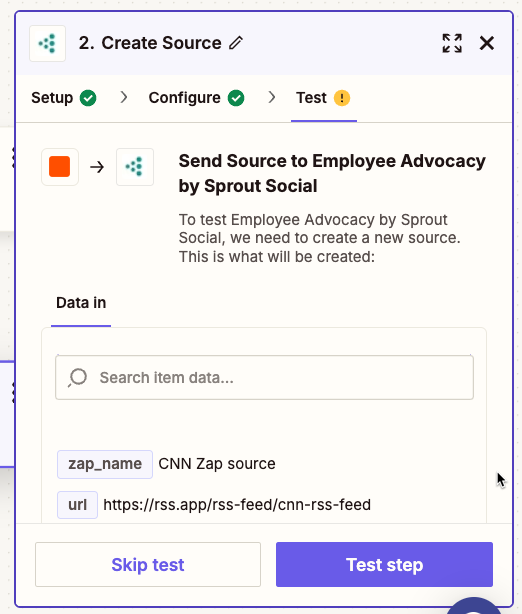Click the url field label

(x=78, y=505)
